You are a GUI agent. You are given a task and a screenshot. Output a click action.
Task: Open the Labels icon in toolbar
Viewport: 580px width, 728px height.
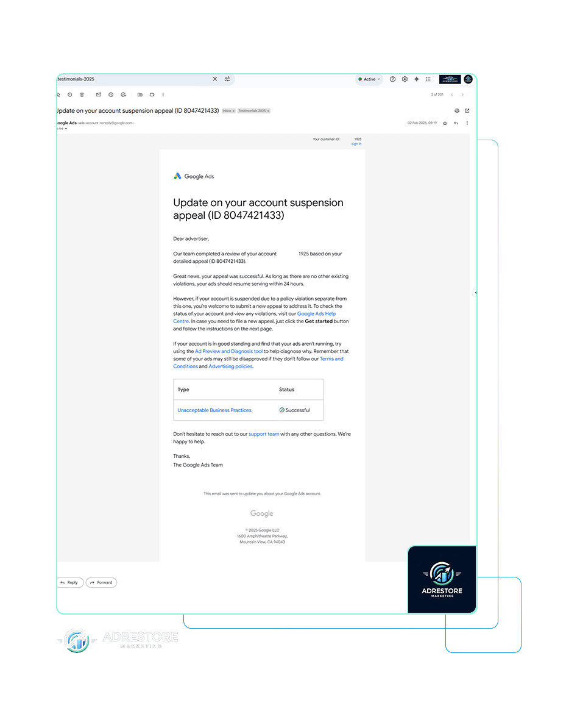[x=152, y=95]
